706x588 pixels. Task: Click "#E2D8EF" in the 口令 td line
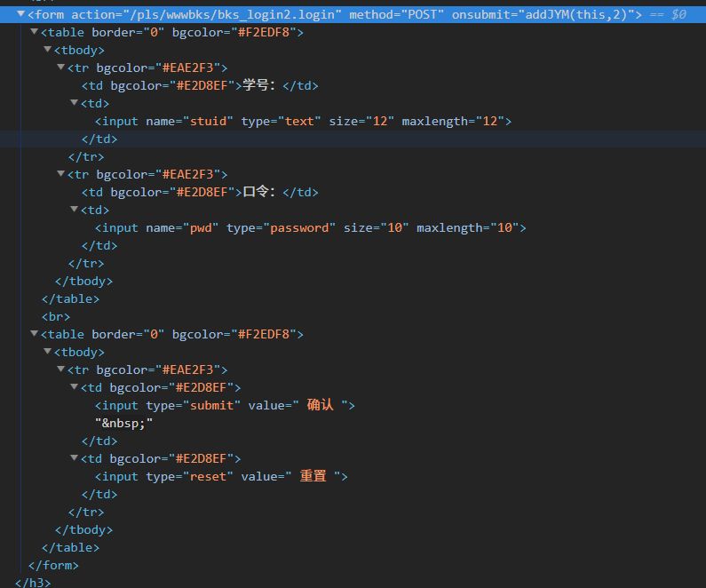202,192
